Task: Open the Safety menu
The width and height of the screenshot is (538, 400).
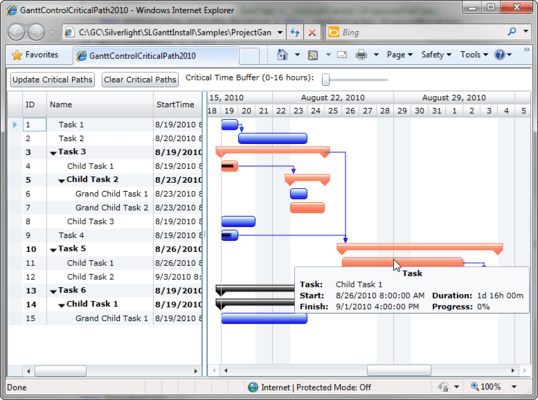Action: pos(436,55)
